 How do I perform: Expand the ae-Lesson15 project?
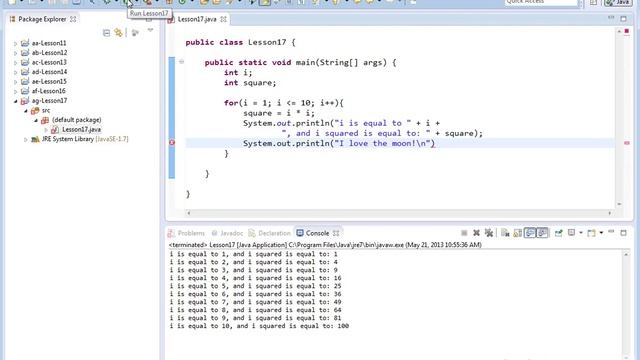pyautogui.click(x=16, y=82)
